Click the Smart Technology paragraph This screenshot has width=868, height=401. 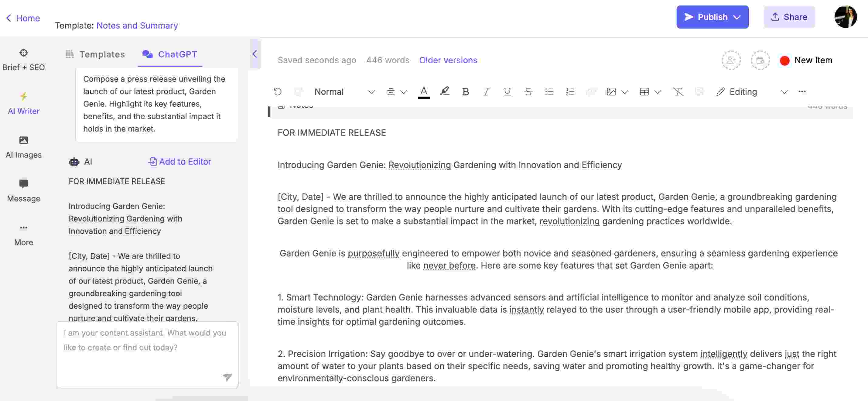pyautogui.click(x=556, y=309)
